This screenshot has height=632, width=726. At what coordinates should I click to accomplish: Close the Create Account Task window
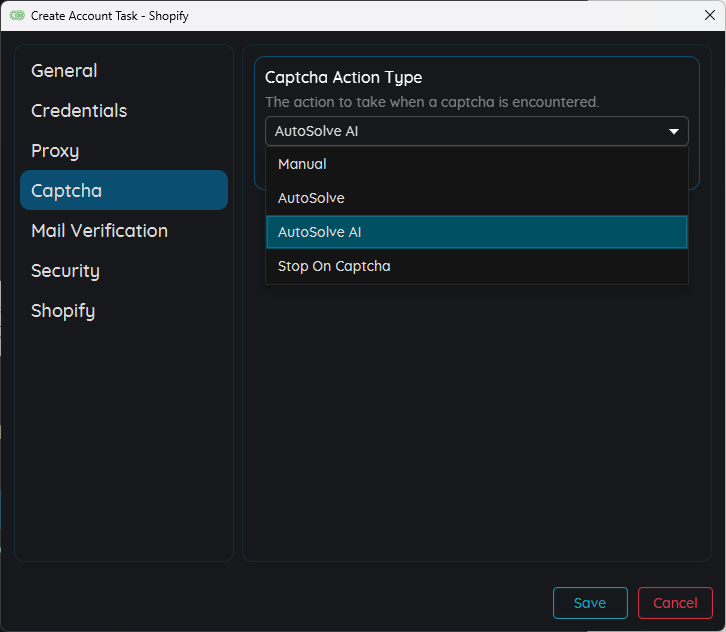click(x=710, y=15)
